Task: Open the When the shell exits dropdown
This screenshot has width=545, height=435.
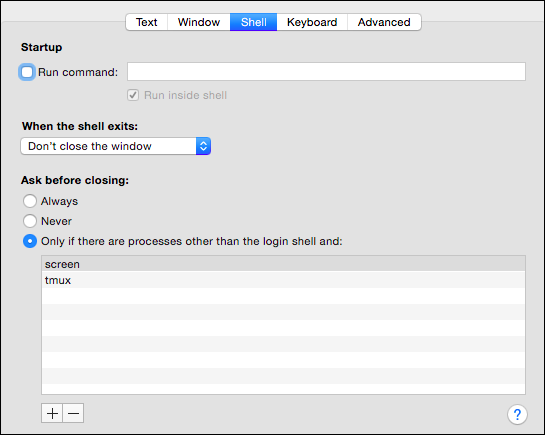Action: tap(115, 146)
